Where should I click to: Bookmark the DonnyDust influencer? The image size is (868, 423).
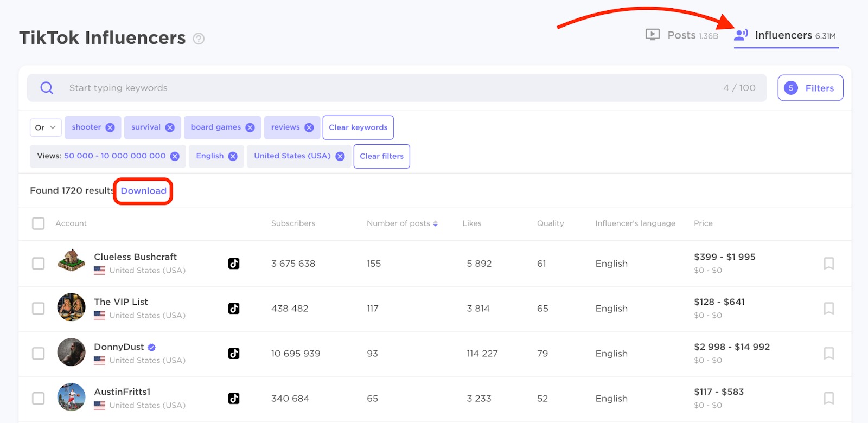[x=828, y=354]
